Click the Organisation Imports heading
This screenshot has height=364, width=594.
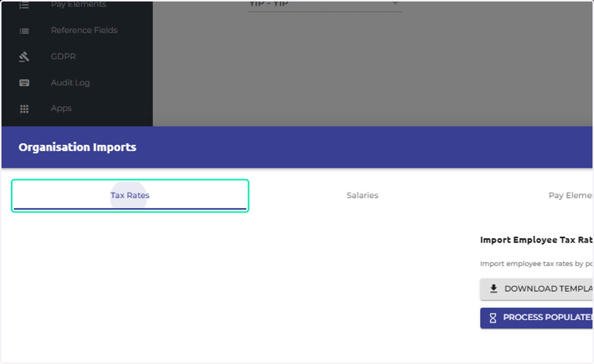point(77,147)
